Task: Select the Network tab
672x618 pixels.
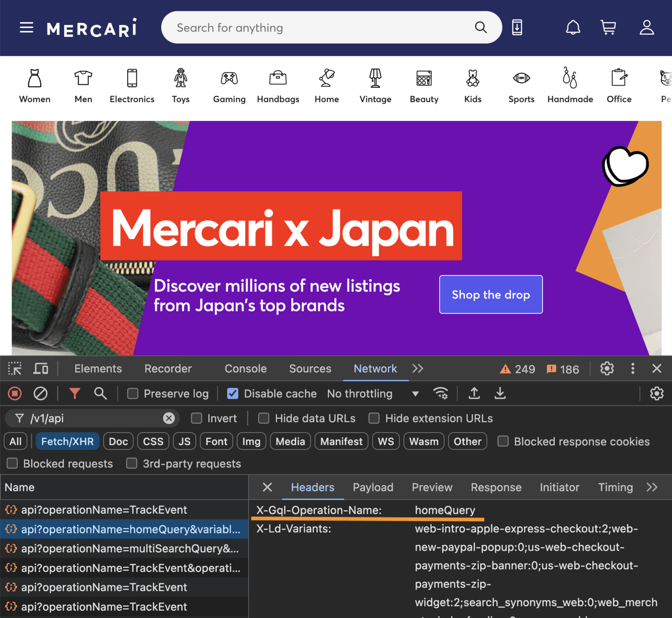Action: 375,369
